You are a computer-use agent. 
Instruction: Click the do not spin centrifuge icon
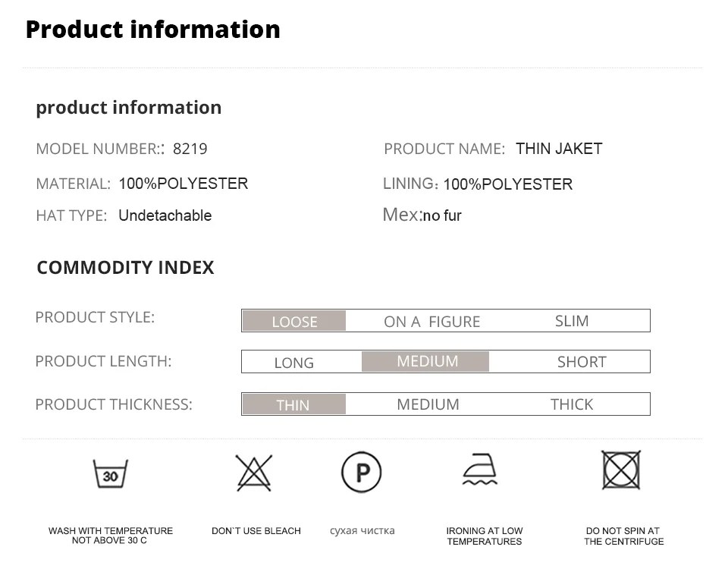[x=621, y=470]
